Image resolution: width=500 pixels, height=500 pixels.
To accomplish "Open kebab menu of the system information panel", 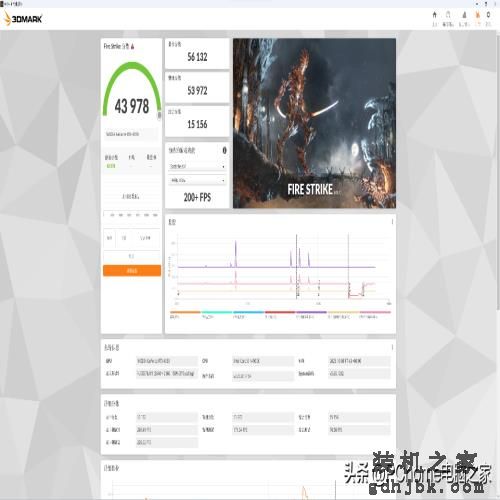I will [x=392, y=347].
